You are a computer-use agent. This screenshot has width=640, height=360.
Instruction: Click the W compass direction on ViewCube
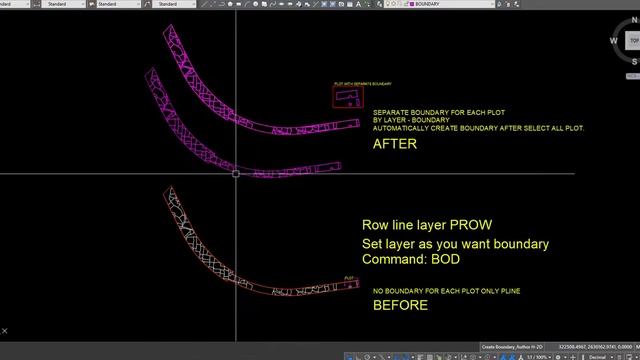pyautogui.click(x=613, y=40)
